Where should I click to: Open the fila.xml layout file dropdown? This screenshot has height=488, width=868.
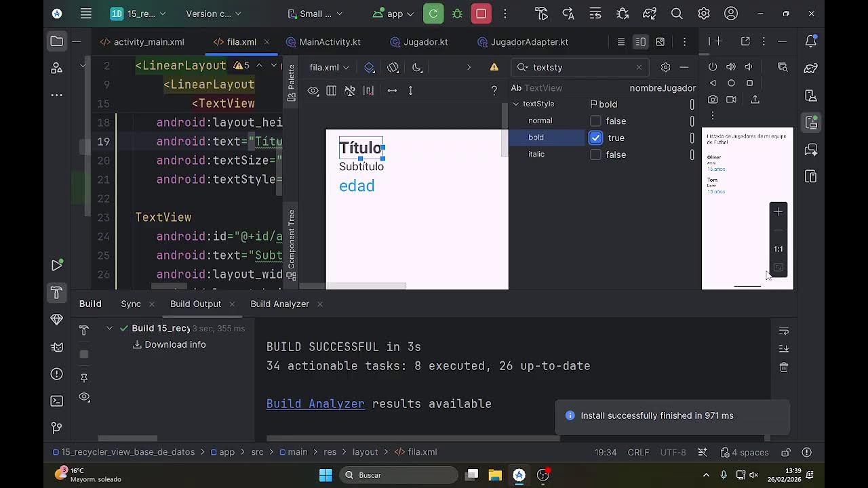pos(330,67)
